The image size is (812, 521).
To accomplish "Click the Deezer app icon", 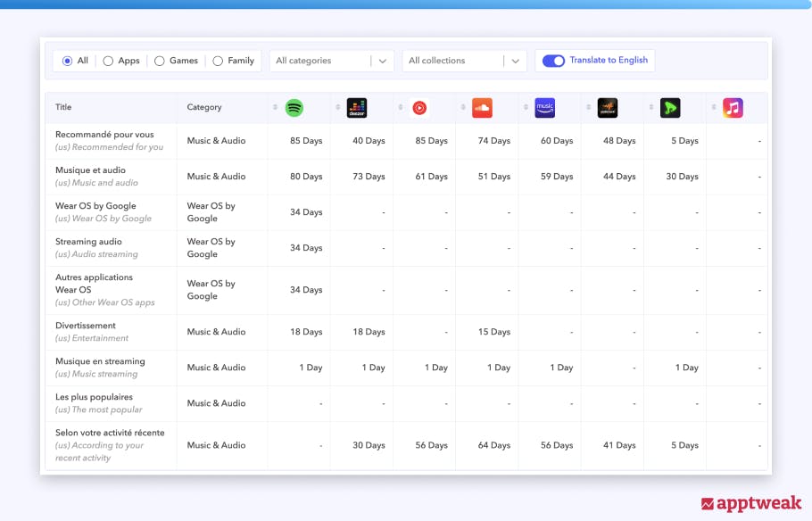I will (357, 108).
